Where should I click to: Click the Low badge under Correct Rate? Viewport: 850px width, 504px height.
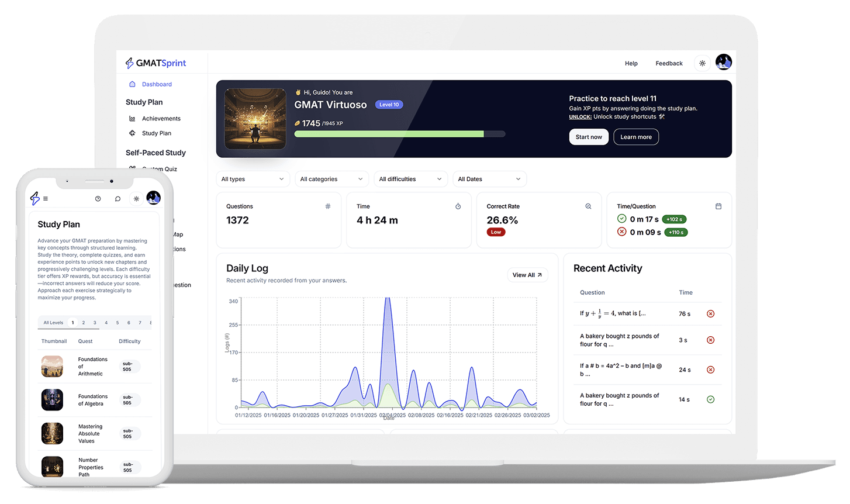coord(496,232)
